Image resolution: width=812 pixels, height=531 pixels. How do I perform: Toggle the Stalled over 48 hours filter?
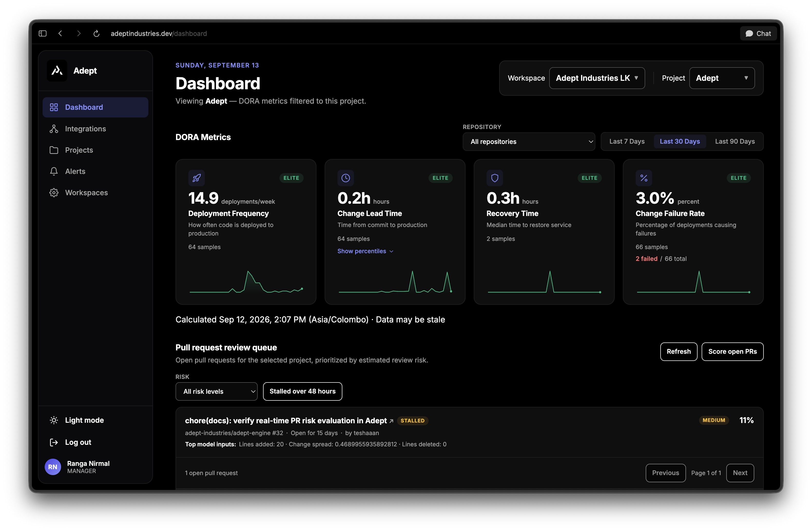(x=303, y=391)
